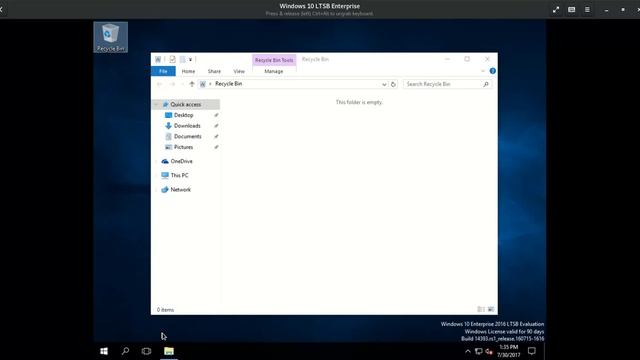640x360 pixels.
Task: Select OneDrive in the navigation pane
Action: 181,161
